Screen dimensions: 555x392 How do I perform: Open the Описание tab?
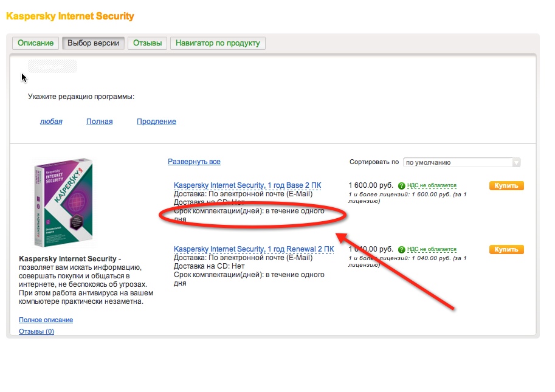point(36,43)
